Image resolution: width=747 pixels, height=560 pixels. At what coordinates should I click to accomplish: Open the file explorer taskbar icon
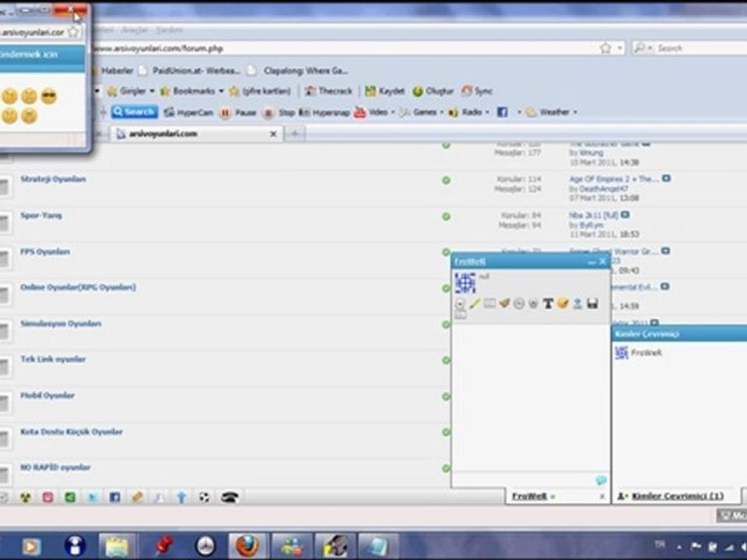click(117, 546)
